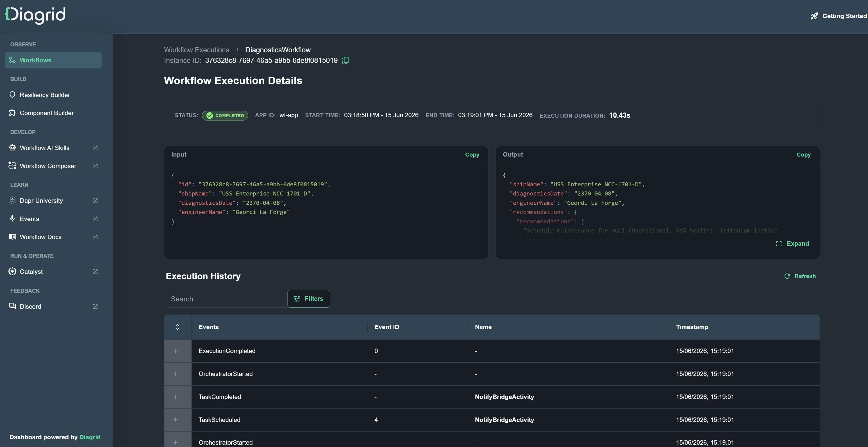
Task: Click the wf-app App ID value
Action: pos(288,115)
